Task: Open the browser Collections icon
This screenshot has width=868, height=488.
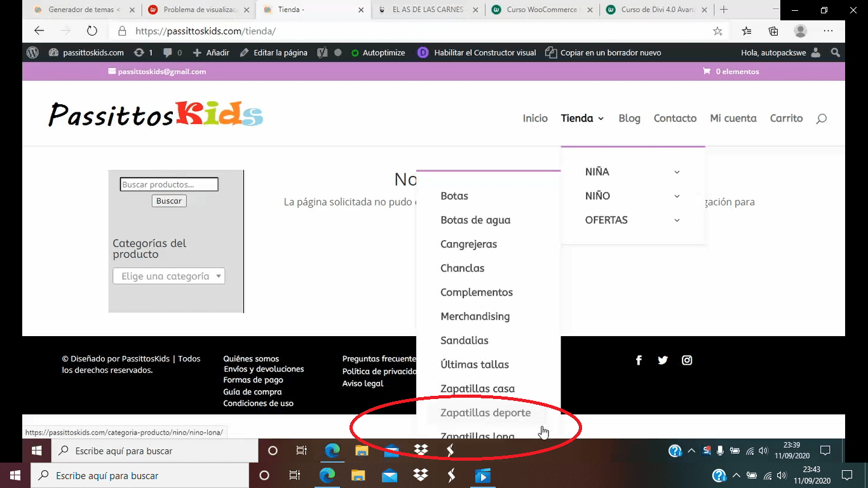Action: pos(773,30)
